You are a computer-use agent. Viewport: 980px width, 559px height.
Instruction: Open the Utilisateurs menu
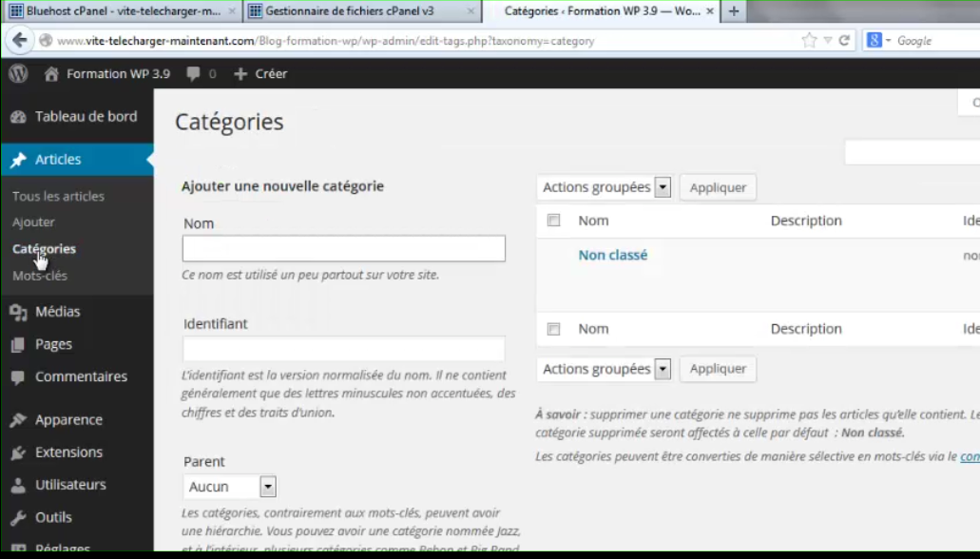tap(70, 485)
